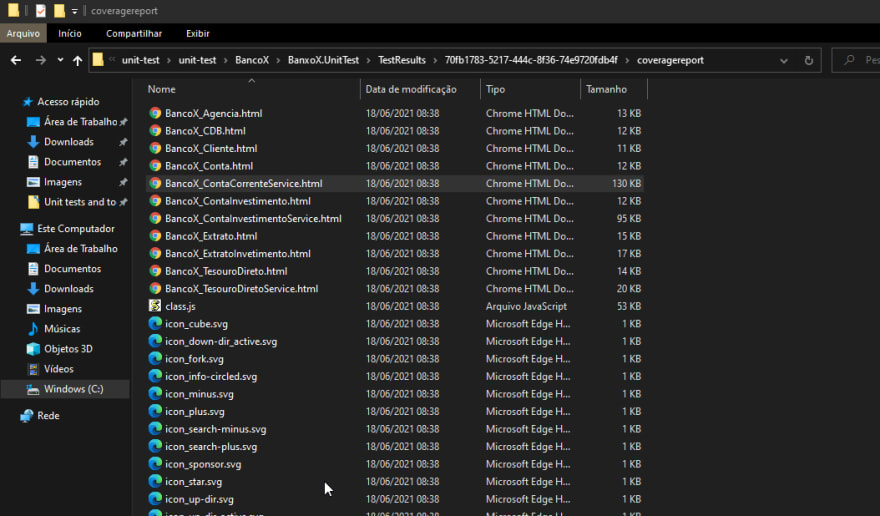Viewport: 880px width, 516px height.
Task: Open pinned Área de Trabalho under Acesso rápido
Action: tap(80, 122)
